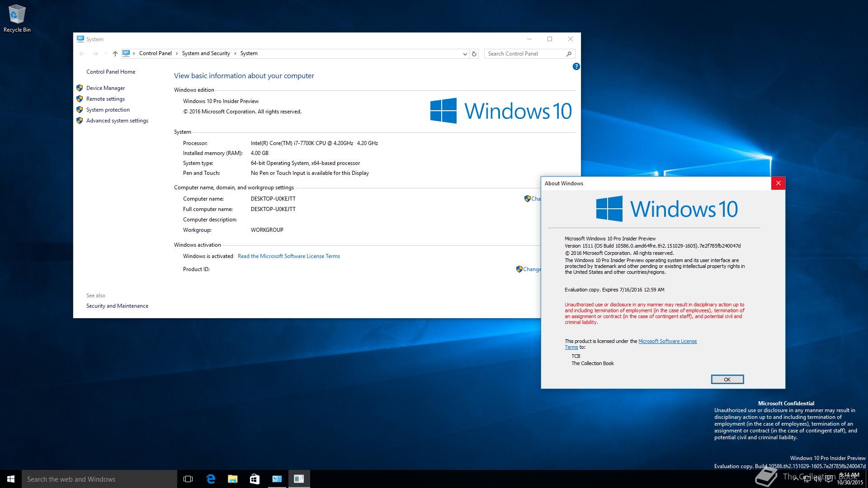
Task: Read the Microsoft Software License Terms link
Action: [x=288, y=256]
